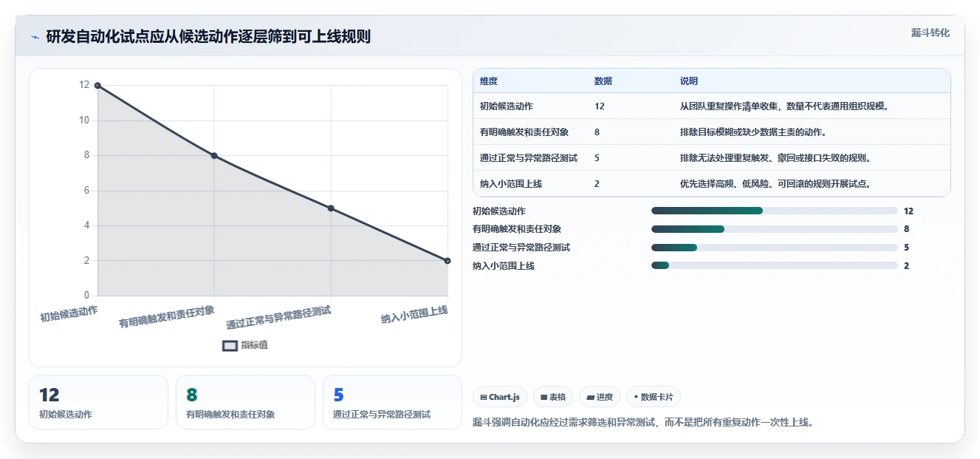The width and height of the screenshot is (980, 459).
Task: Click the chart data point at value 8
Action: [x=214, y=156]
